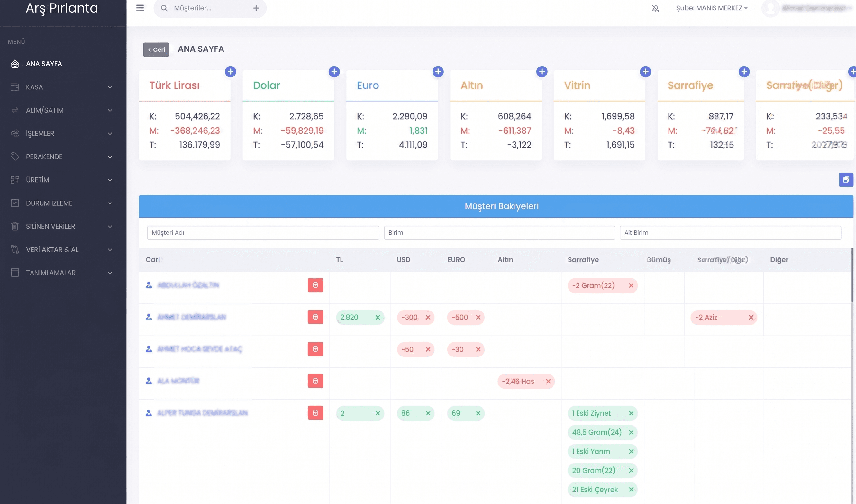Viewport: 856px width, 504px height.
Task: Click the Birim filter field
Action: [499, 233]
